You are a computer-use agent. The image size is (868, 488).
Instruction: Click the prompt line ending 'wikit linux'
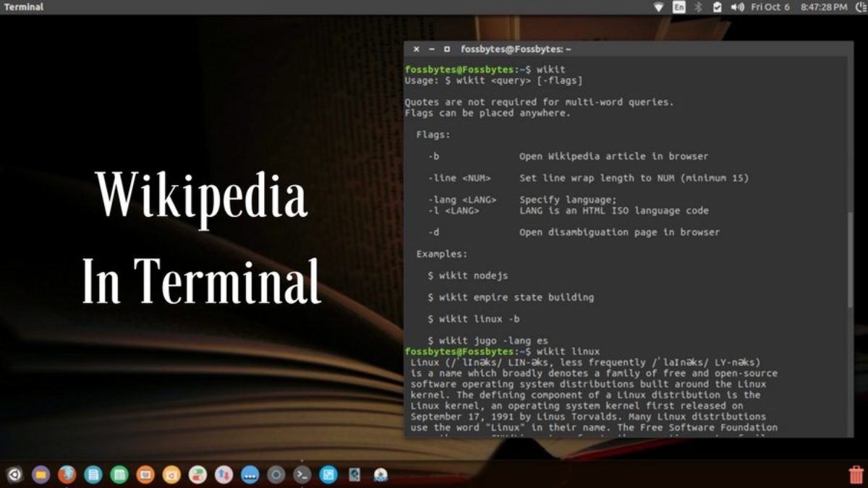(x=502, y=351)
